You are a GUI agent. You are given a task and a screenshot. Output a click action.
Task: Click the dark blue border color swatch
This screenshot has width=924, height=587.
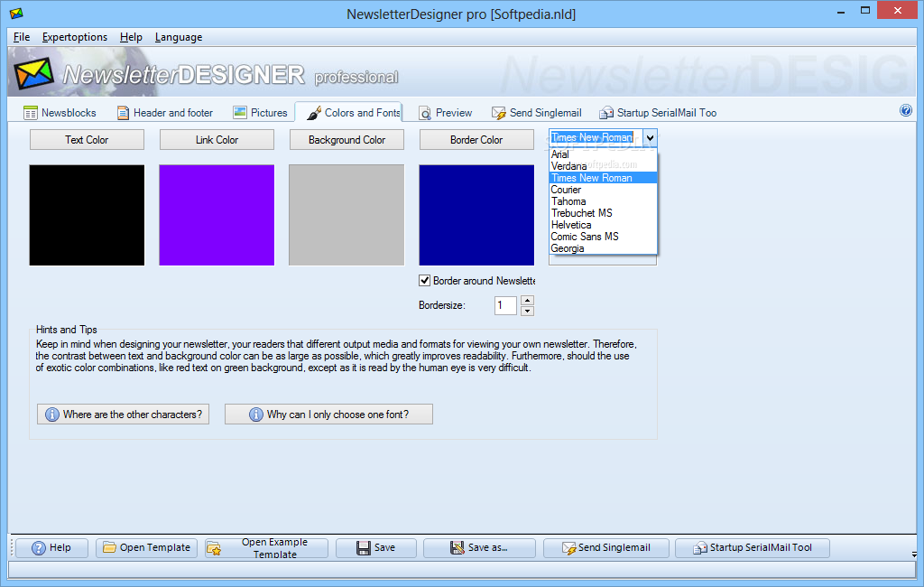[x=476, y=215]
